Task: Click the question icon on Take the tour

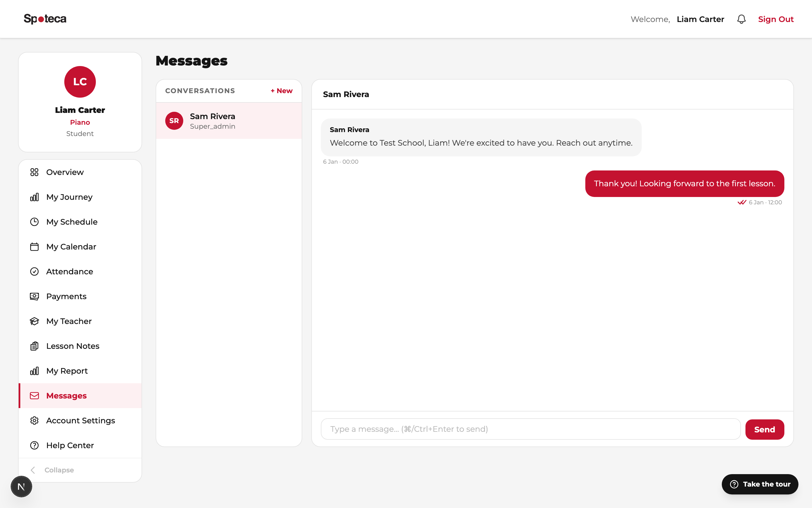Action: (x=734, y=484)
